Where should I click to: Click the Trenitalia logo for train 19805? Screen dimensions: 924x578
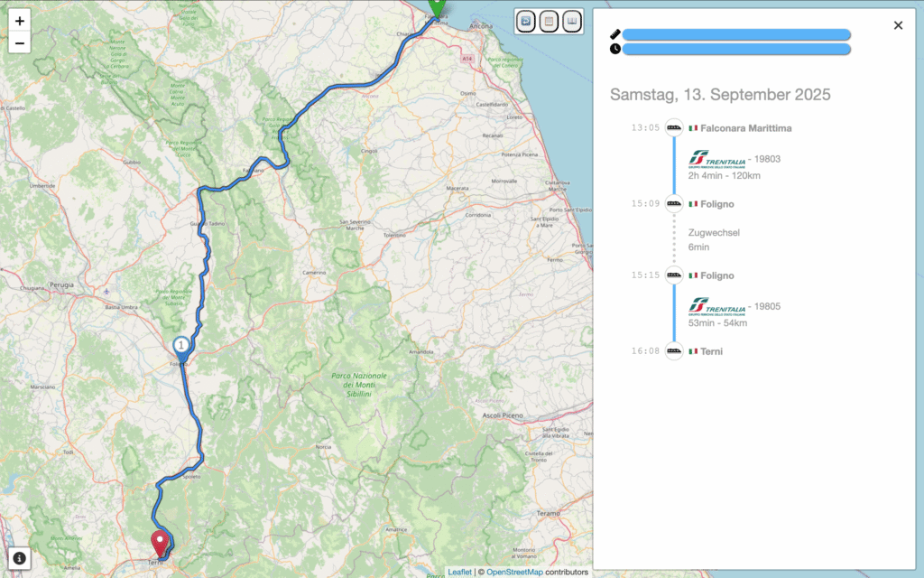pos(716,307)
